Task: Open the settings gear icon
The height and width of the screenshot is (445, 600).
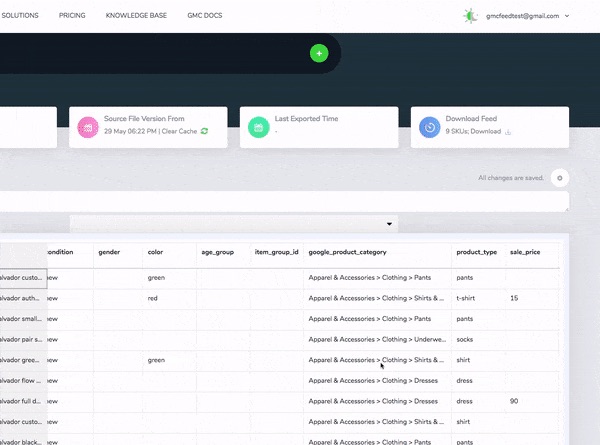Action: click(x=560, y=177)
